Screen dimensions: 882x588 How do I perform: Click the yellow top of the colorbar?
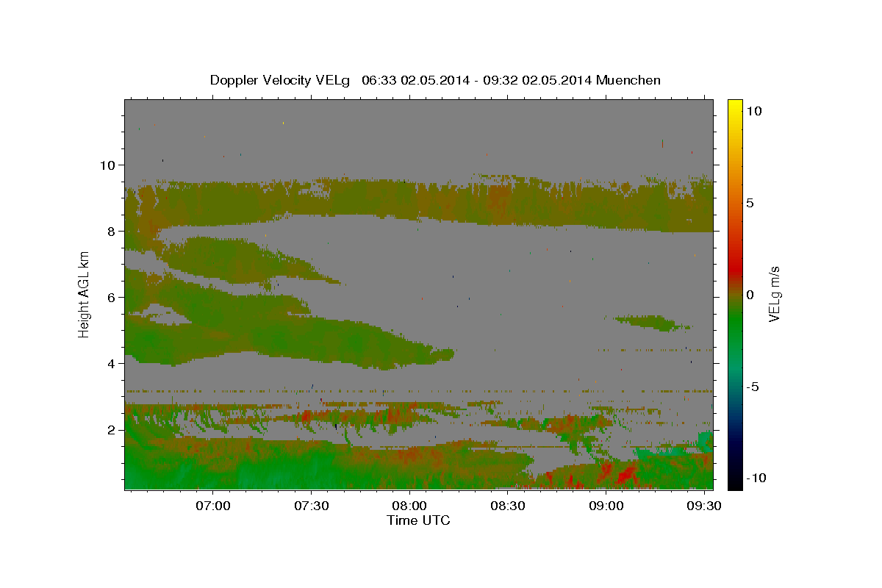click(x=735, y=107)
